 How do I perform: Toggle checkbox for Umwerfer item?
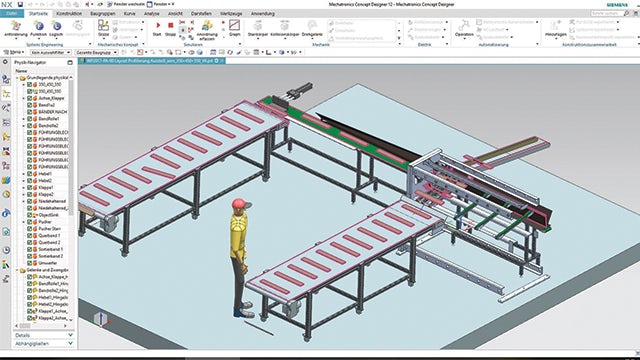tap(29, 263)
